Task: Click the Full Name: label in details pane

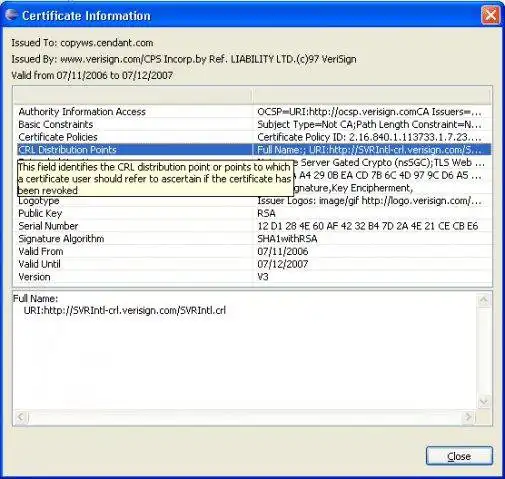Action: click(x=35, y=298)
